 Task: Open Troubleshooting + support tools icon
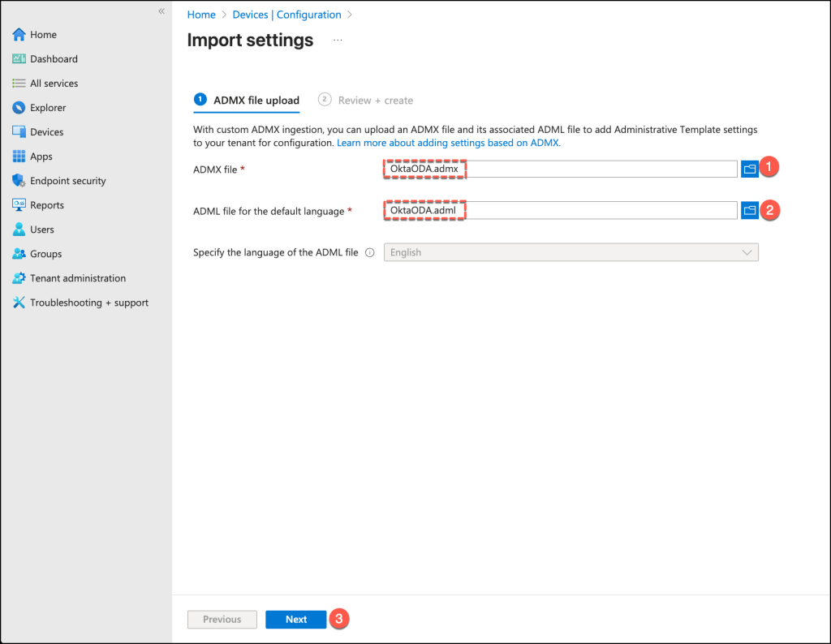[x=19, y=303]
